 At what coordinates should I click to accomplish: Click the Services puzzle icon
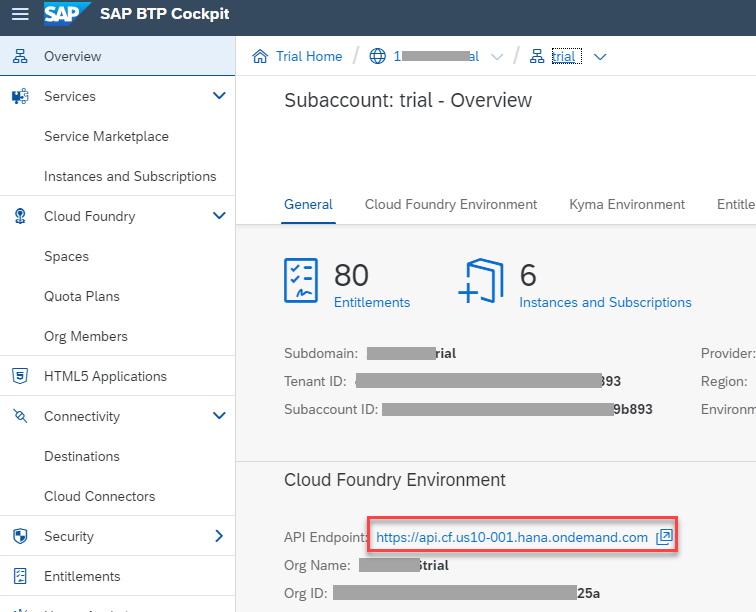click(x=20, y=96)
